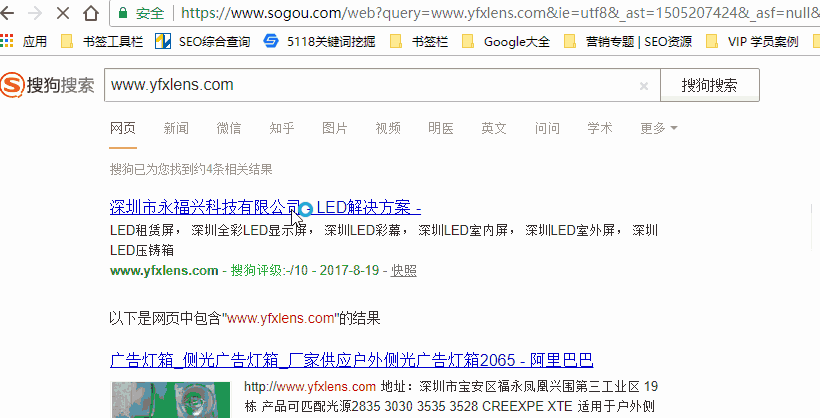Viewport: 820px width, 418px height.
Task: Clear the search box with the x icon
Action: click(644, 86)
